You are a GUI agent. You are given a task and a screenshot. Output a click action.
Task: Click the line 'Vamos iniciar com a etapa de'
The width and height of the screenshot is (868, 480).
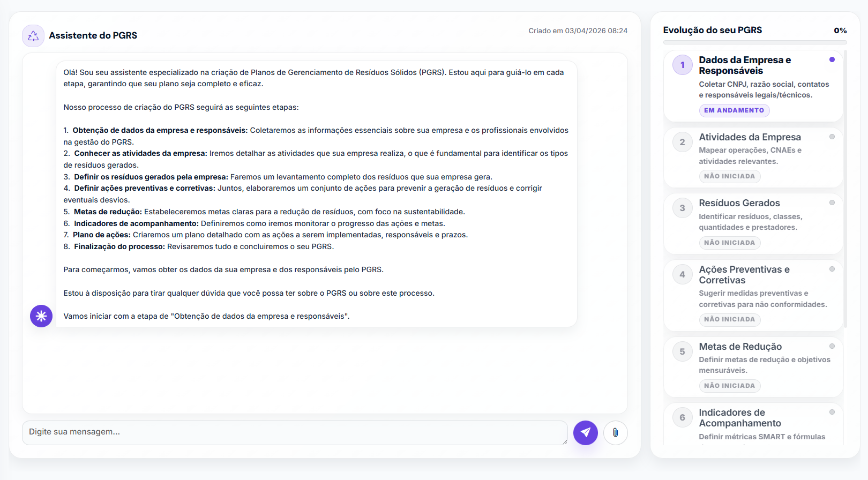(206, 316)
